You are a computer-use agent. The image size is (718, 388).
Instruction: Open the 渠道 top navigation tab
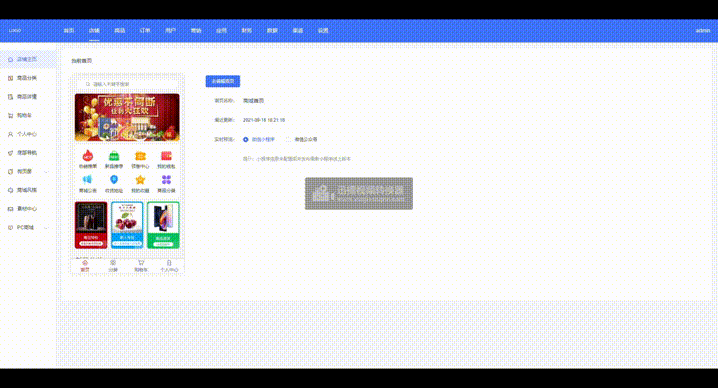(x=298, y=30)
